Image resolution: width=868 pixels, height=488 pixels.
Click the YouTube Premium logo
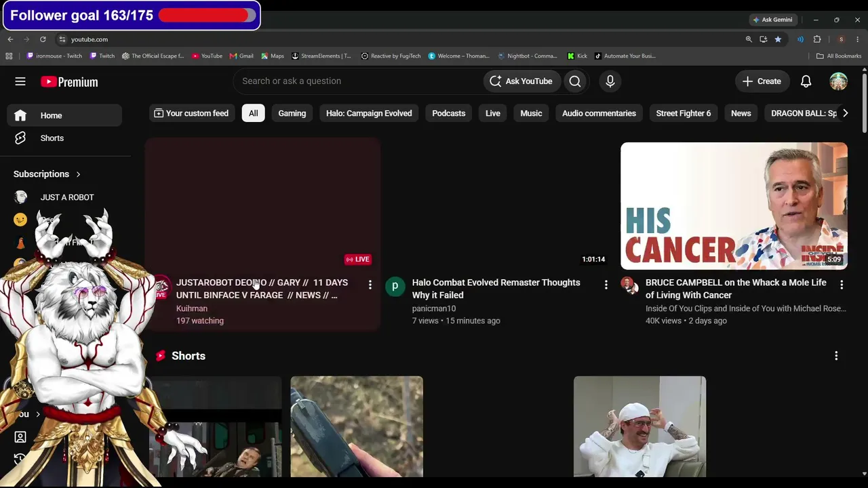69,82
